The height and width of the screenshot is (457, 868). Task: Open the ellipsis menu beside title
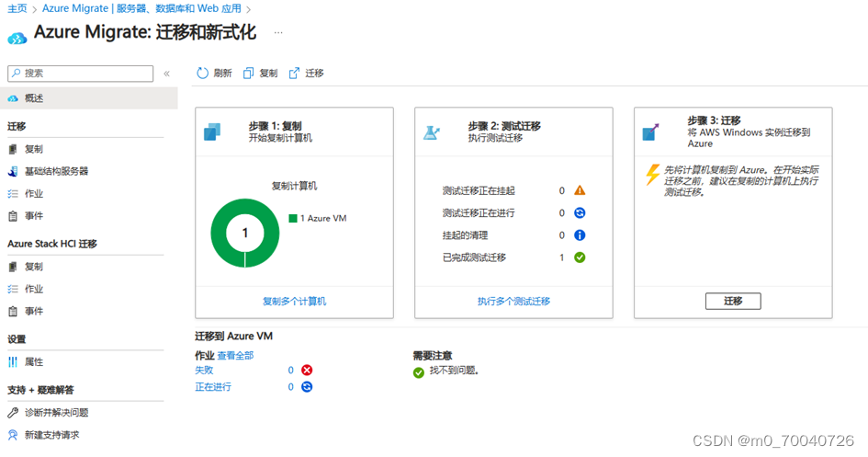tap(278, 33)
